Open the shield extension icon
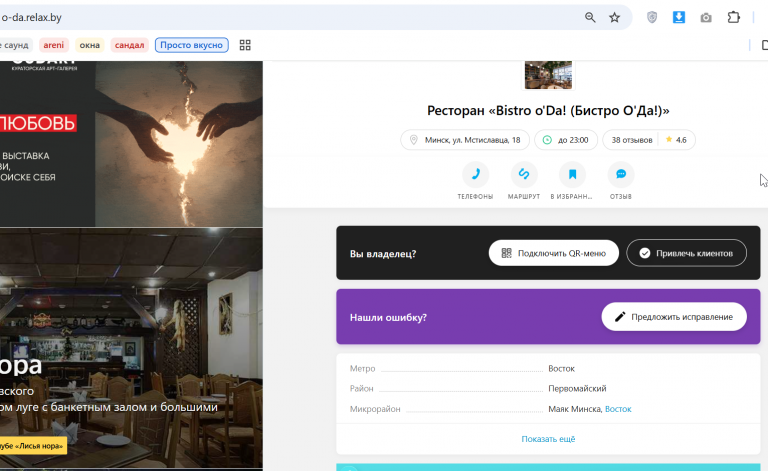Image resolution: width=768 pixels, height=471 pixels. pyautogui.click(x=651, y=18)
